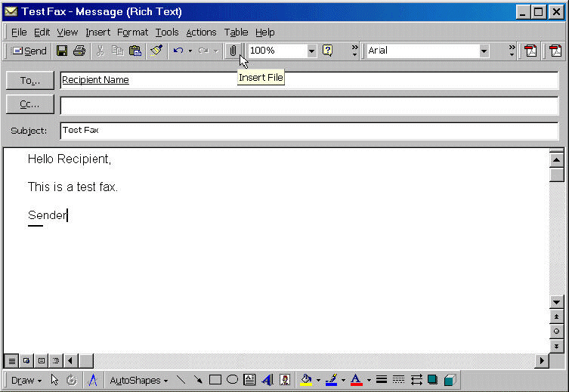Undo the last action
This screenshot has height=392, width=569.
[x=178, y=51]
